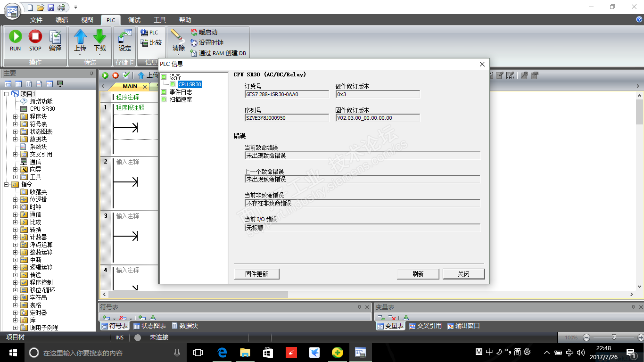The image size is (644, 362).
Task: Click the 固件更新 button
Action: 256,274
